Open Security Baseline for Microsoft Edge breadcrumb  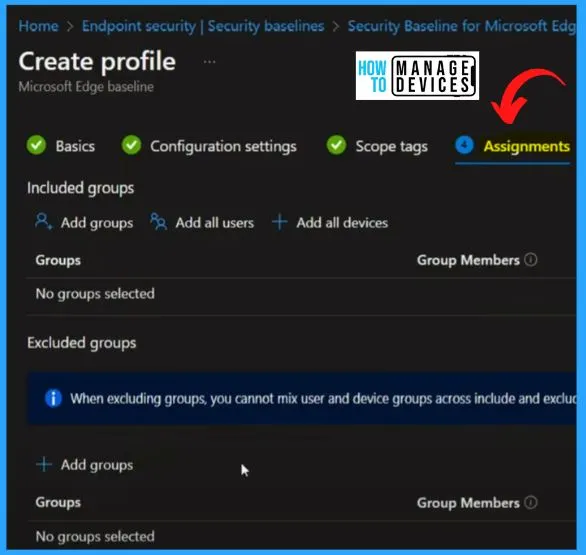tap(462, 26)
